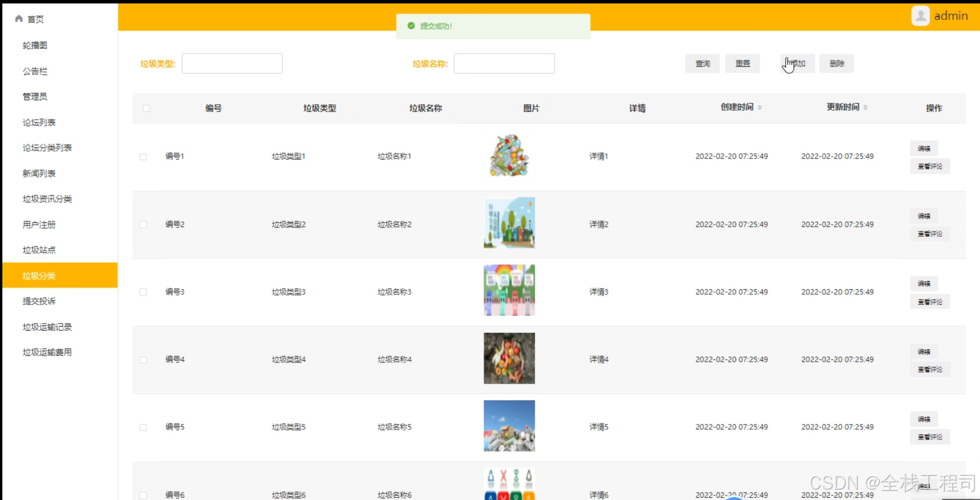Focus the 垃圾类型 search input field

click(x=232, y=63)
